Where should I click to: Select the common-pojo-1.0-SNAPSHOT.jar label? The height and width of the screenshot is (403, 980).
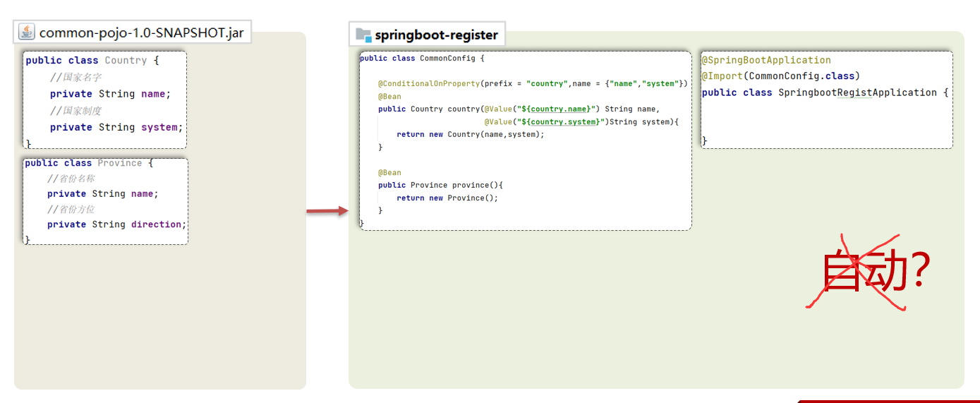[142, 32]
